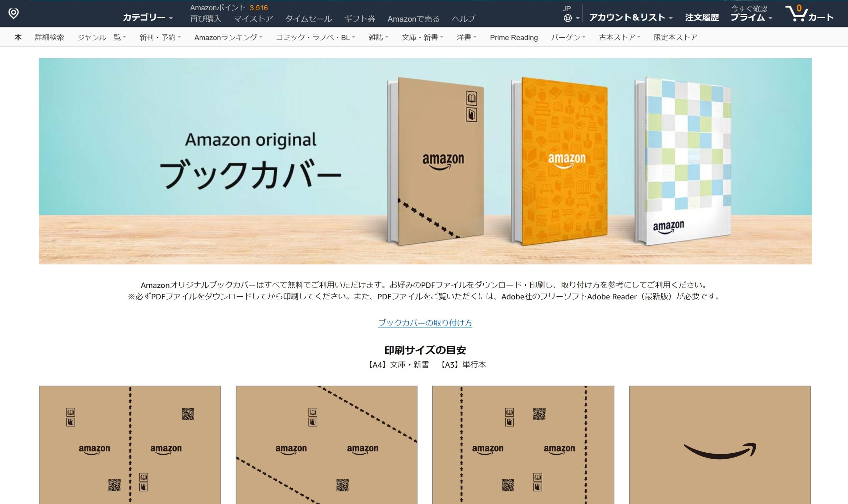Viewport: 848px width, 504px height.
Task: Expand the ジャンル一覧 dropdown menu
Action: pos(102,37)
